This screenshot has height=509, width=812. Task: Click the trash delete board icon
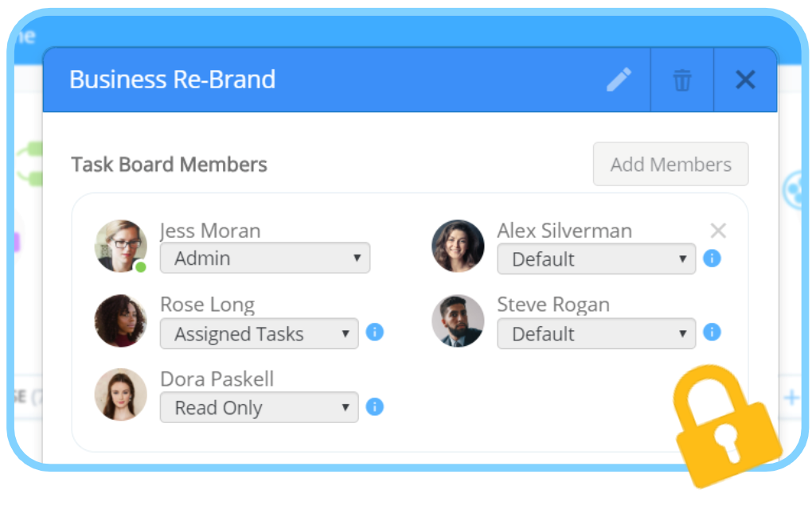pyautogui.click(x=682, y=80)
